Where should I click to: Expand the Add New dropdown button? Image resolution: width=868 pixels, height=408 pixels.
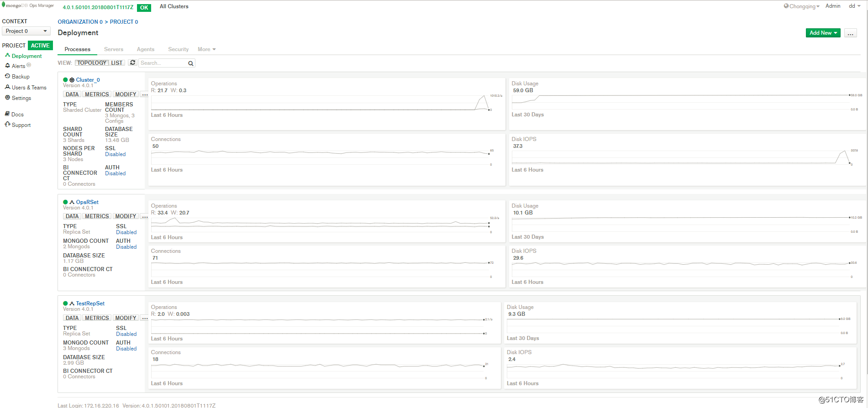click(823, 33)
